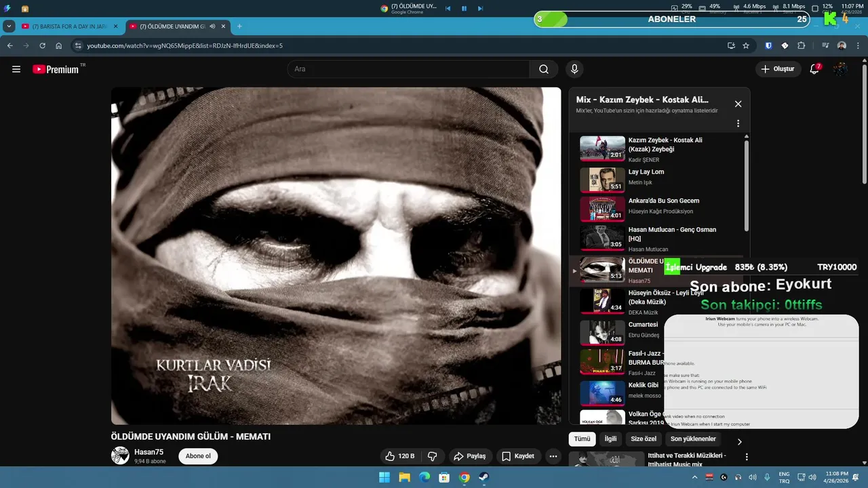Close the BARISTA FOR A DAY tab

point(115,26)
